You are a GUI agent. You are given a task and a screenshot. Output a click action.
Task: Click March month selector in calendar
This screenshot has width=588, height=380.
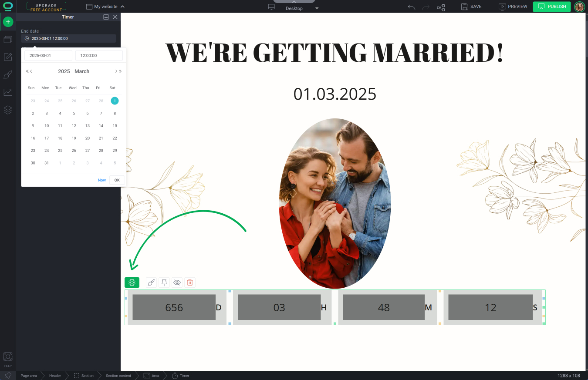click(x=82, y=71)
